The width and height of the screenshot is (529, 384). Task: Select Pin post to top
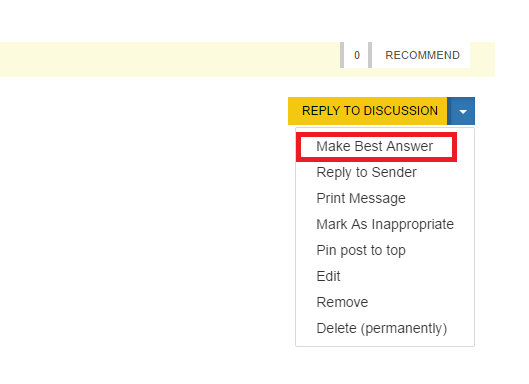click(x=361, y=250)
